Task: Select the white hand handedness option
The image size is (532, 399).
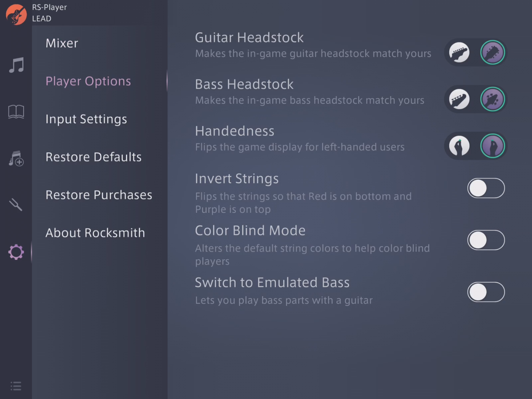Action: pyautogui.click(x=459, y=146)
